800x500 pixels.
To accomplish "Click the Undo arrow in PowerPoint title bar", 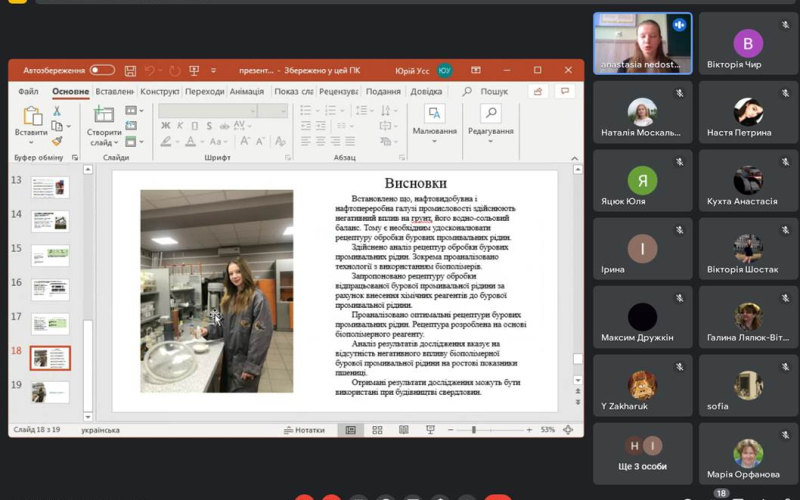I will tap(149, 70).
